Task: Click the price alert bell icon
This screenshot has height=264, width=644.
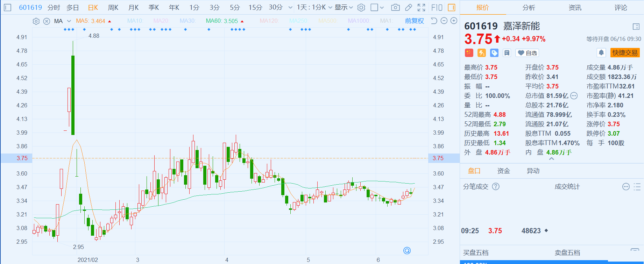Action: 601,53
